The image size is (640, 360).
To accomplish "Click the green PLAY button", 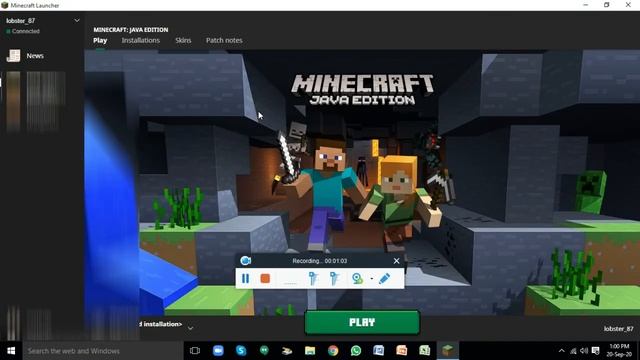I will 362,322.
